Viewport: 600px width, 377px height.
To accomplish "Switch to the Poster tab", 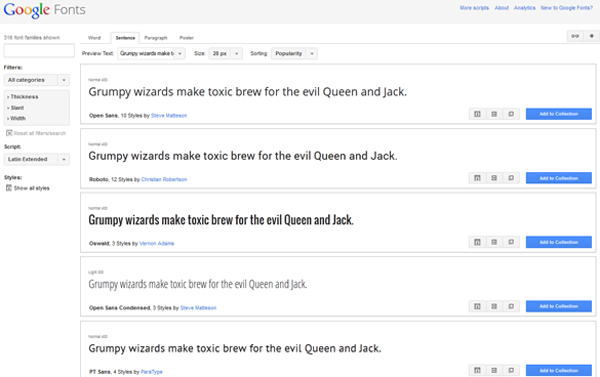I will (x=186, y=38).
